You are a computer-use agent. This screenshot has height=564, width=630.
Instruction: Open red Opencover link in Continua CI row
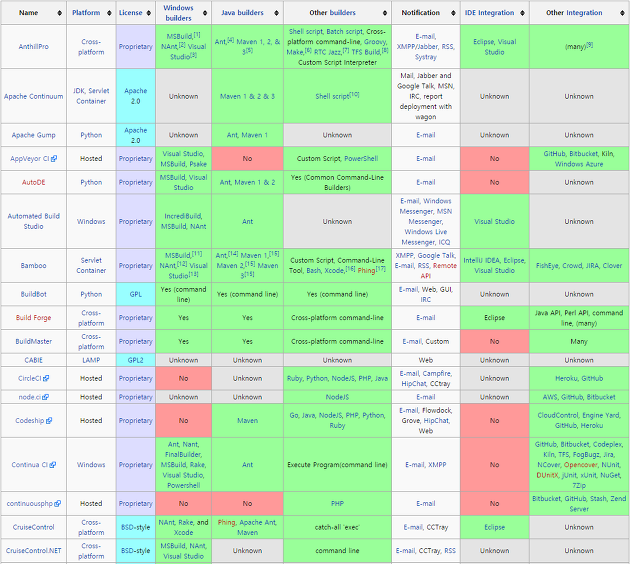coord(581,465)
